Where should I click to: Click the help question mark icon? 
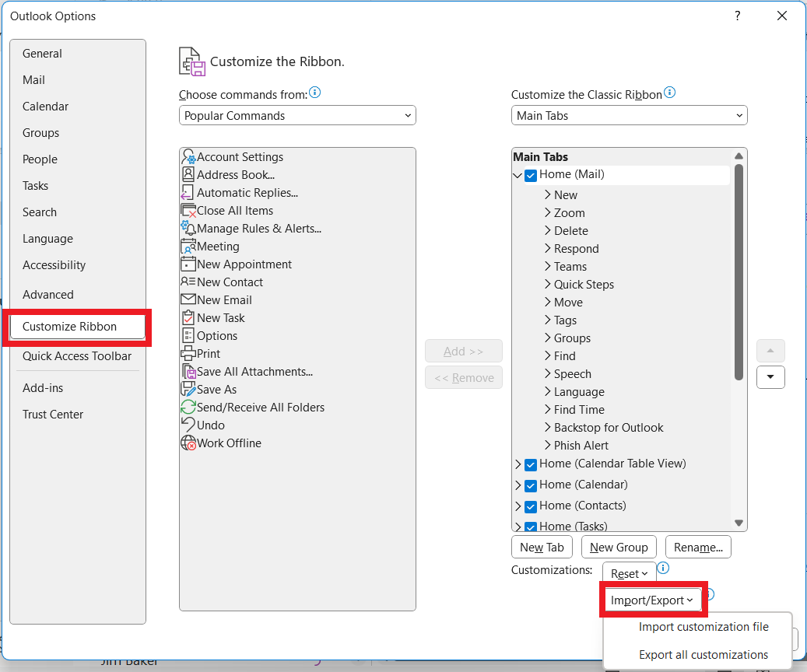(x=738, y=16)
